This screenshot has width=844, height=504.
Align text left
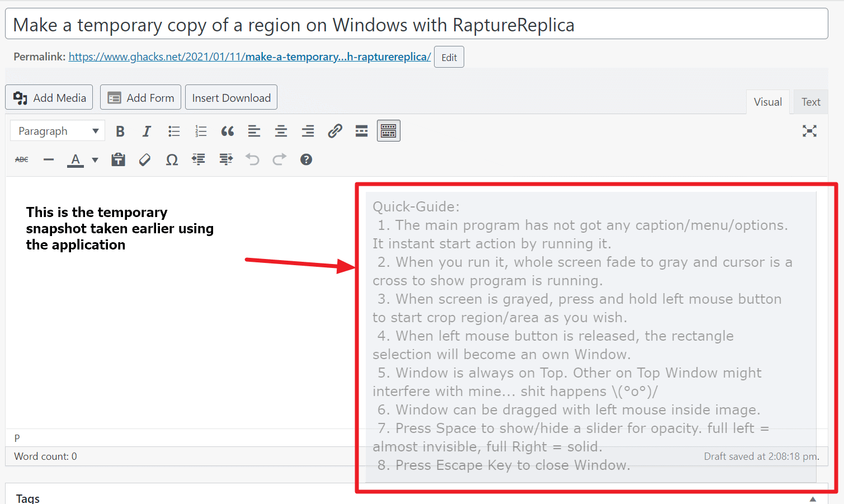pos(254,131)
